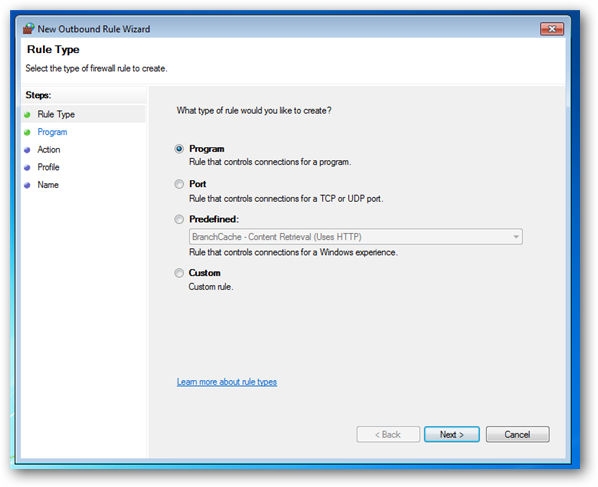Open the Action step in Steps list
The image size is (598, 487).
pyautogui.click(x=49, y=149)
